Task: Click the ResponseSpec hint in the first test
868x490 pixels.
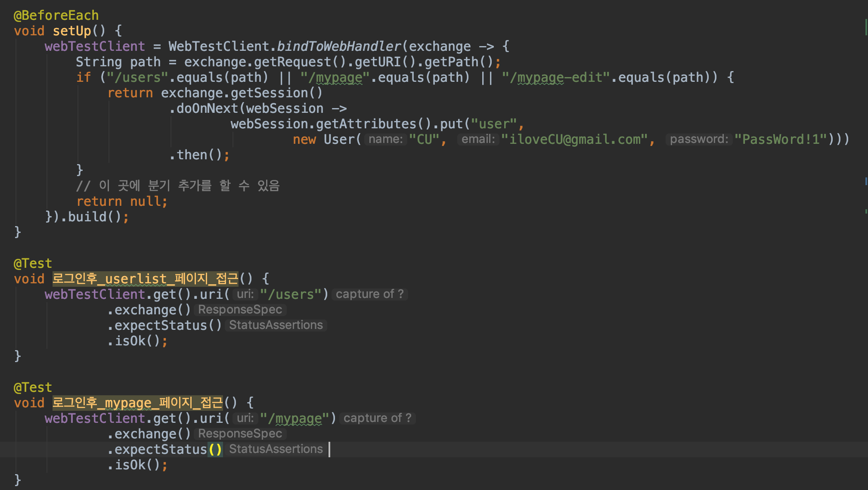Action: point(240,310)
